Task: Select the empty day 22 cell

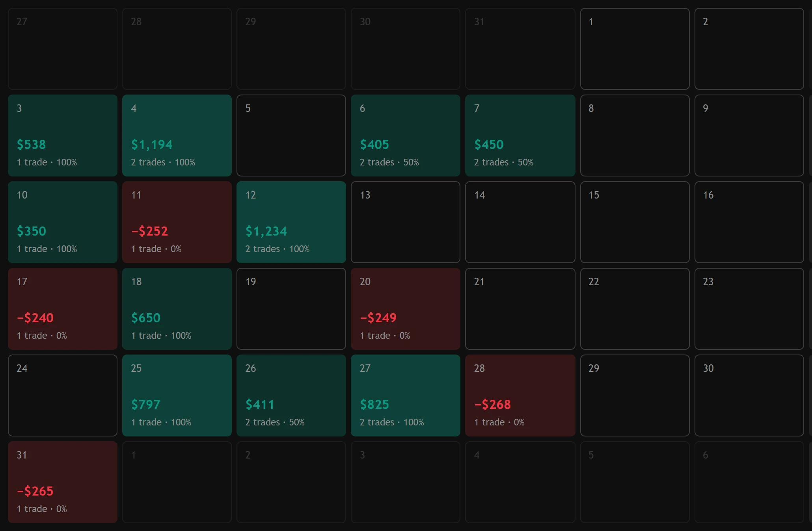Action: point(635,309)
